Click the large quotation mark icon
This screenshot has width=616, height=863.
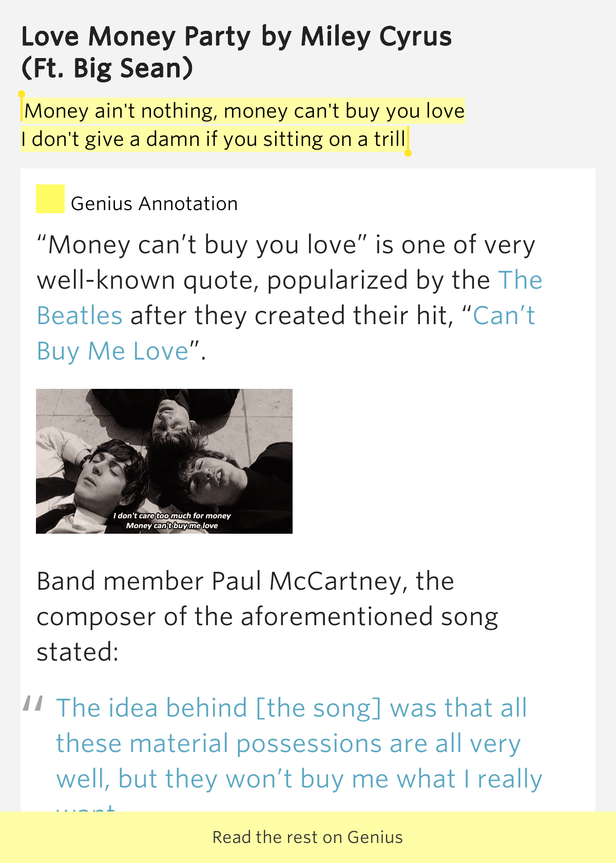[x=33, y=704]
